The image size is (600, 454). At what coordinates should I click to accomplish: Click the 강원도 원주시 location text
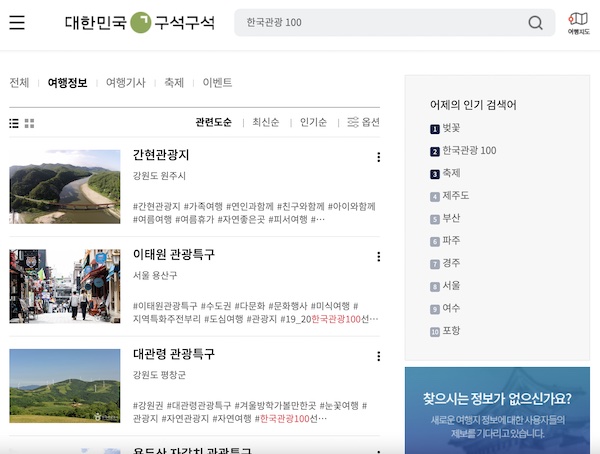coord(159,176)
